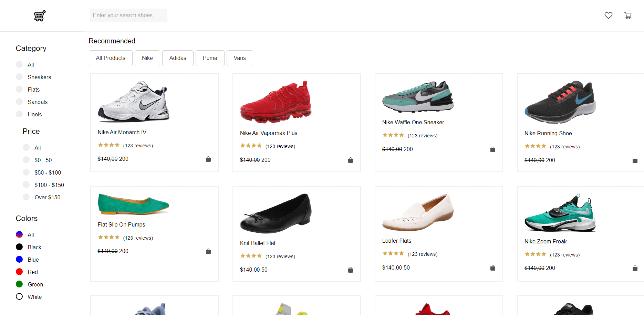This screenshot has height=315, width=644.
Task: Click price of Knit Ballet Flat
Action: tap(254, 270)
